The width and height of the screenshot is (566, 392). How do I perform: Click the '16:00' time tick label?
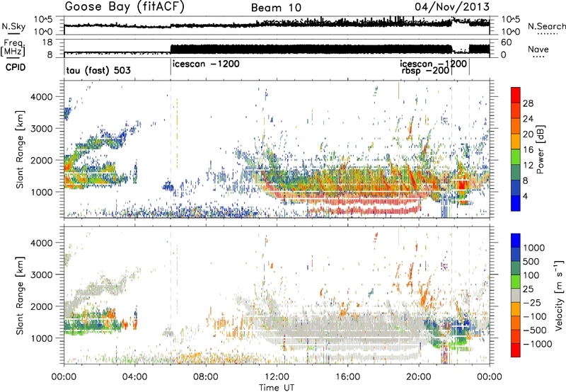point(347,377)
